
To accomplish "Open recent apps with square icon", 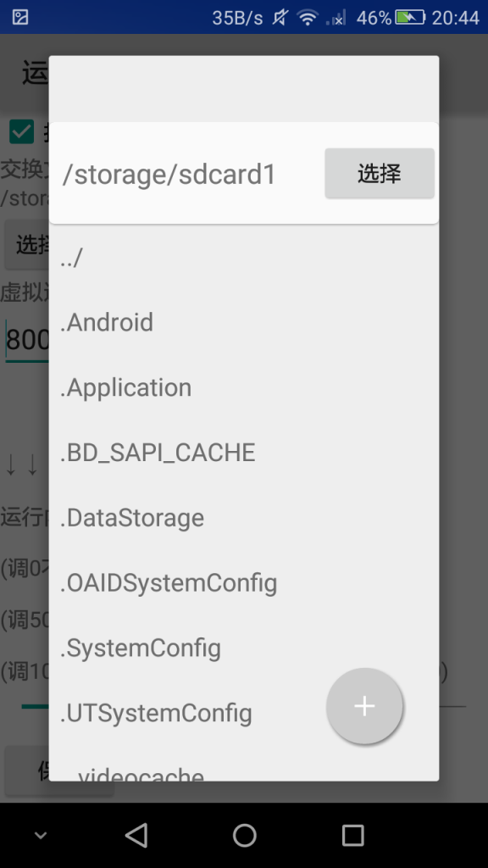I will pyautogui.click(x=352, y=835).
